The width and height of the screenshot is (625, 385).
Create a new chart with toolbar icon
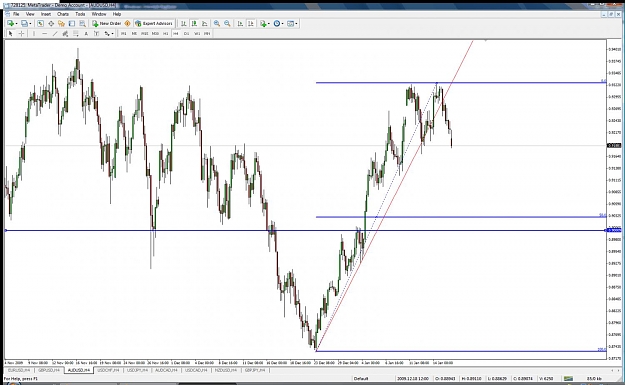(10, 24)
